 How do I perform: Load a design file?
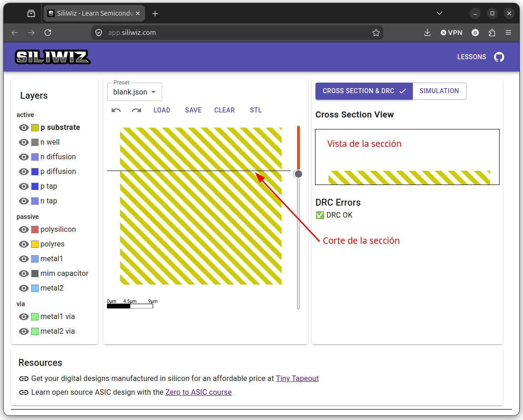pyautogui.click(x=162, y=110)
